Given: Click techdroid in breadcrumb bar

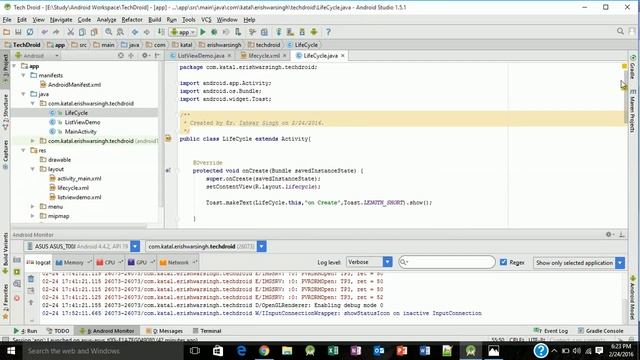Looking at the screenshot, I should pos(264,45).
